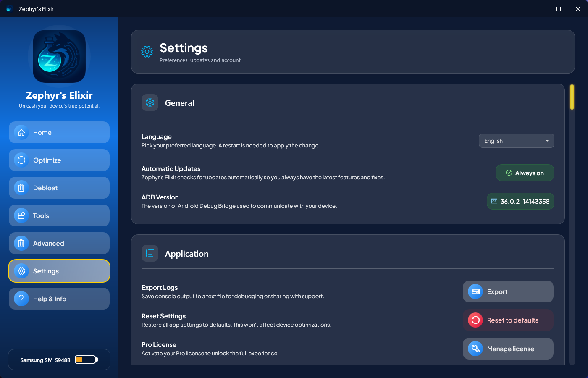Go to the Home page
The image size is (588, 378).
tap(59, 132)
